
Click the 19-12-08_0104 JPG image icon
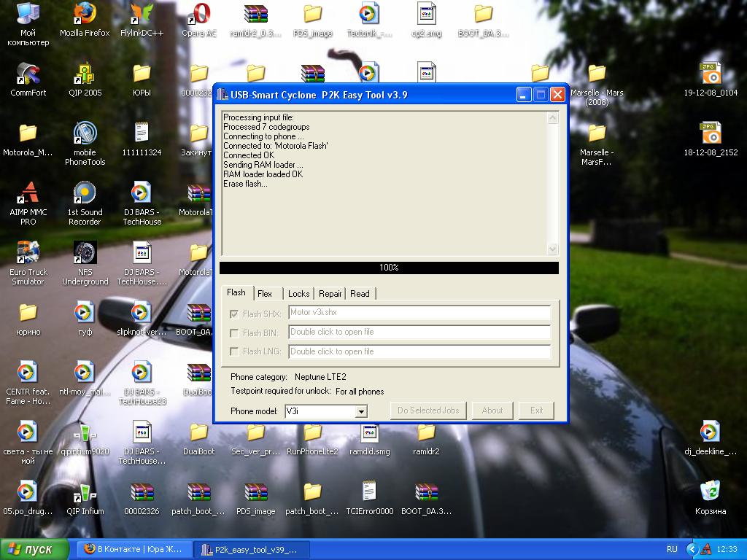click(711, 79)
